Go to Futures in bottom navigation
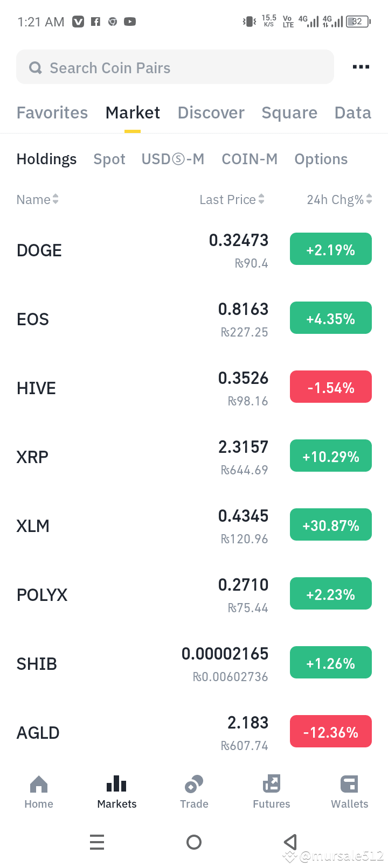 pyautogui.click(x=272, y=785)
